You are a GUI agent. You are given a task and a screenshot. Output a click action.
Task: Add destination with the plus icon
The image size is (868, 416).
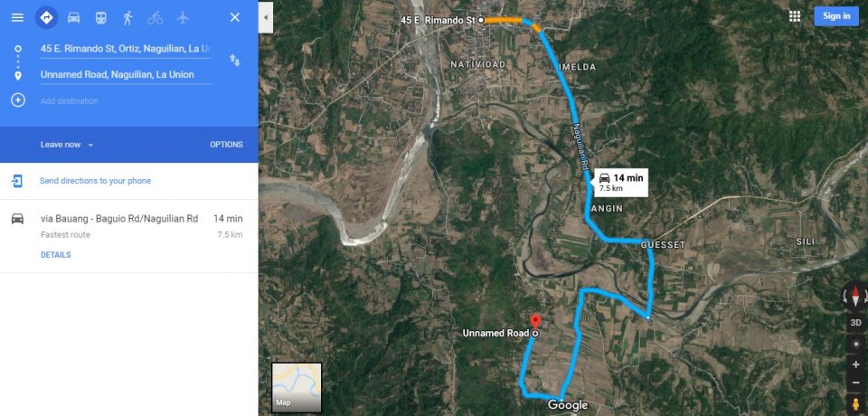click(x=18, y=100)
